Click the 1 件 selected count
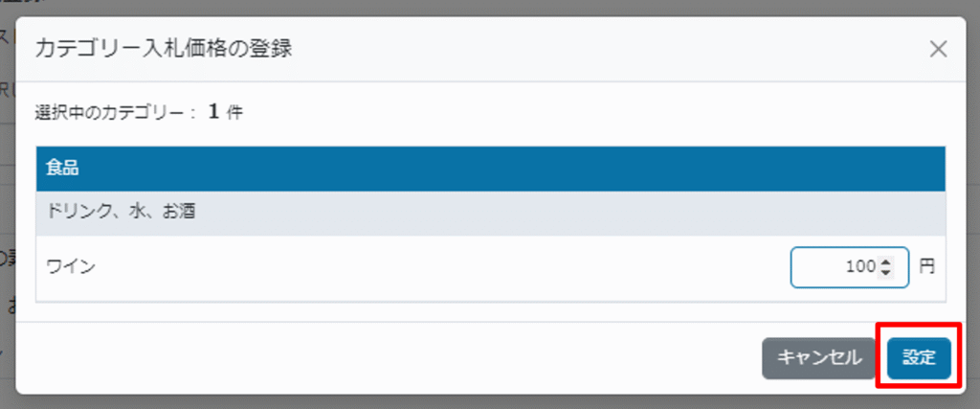 point(225,113)
